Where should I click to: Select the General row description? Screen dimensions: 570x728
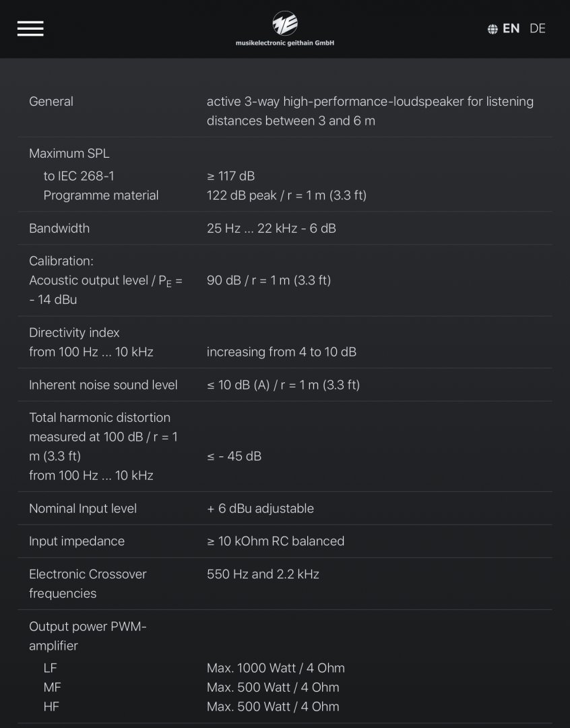(370, 111)
